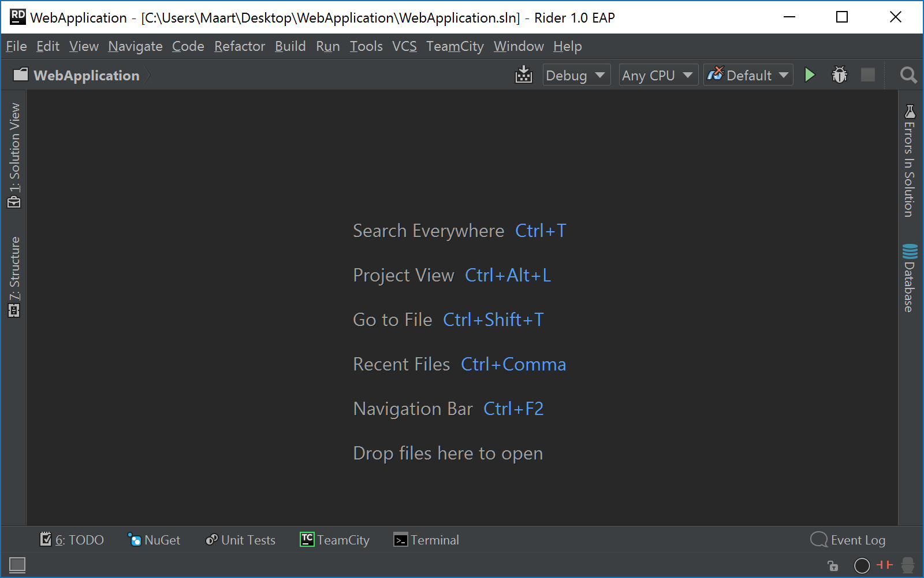
Task: Click the Project View Ctrl+Alt+L hint
Action: [x=452, y=275]
